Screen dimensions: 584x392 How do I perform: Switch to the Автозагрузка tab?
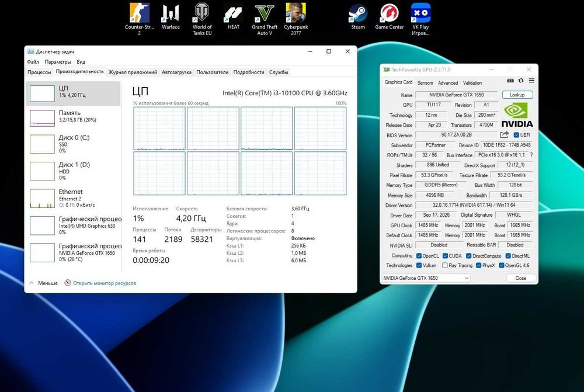pyautogui.click(x=176, y=72)
